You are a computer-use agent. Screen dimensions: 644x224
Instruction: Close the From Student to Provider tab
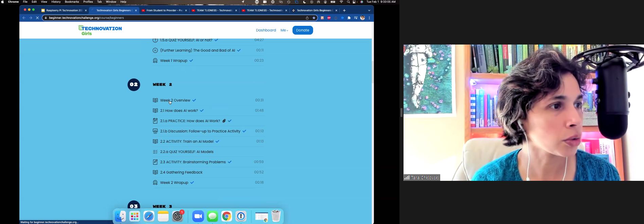pos(186,11)
